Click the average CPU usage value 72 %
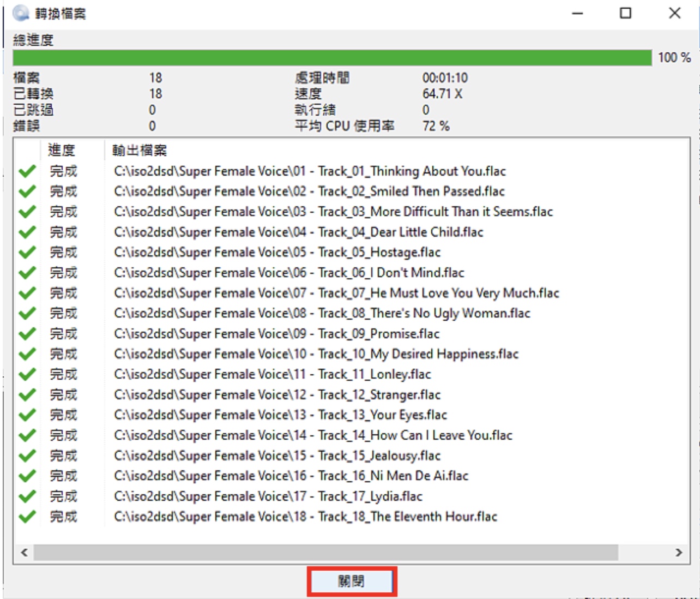The width and height of the screenshot is (700, 599). tap(436, 126)
